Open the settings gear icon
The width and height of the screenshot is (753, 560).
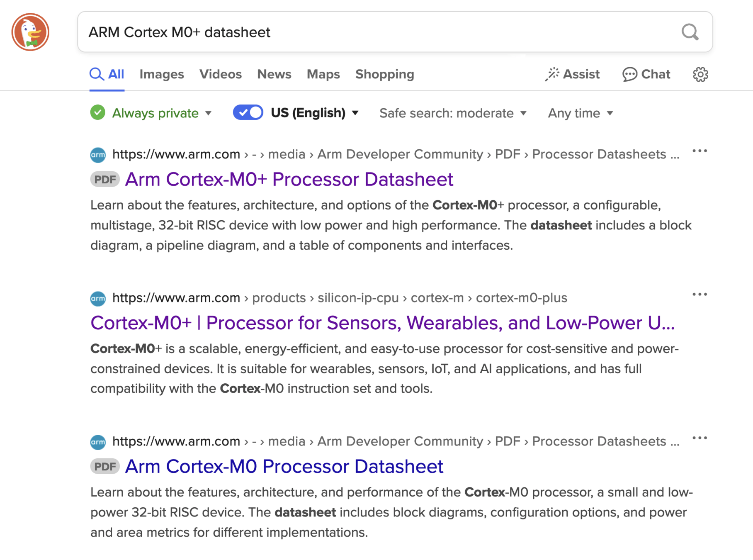point(700,74)
